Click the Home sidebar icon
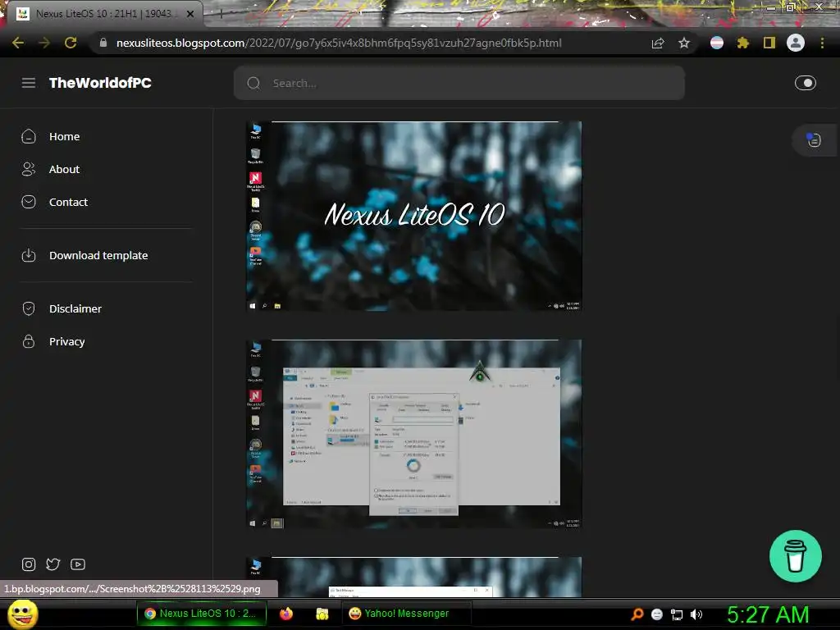 coord(29,137)
